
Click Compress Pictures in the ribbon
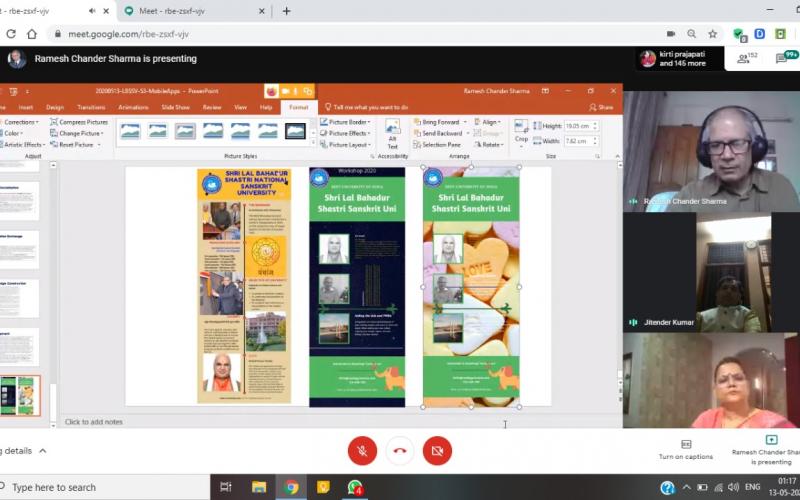coord(79,122)
